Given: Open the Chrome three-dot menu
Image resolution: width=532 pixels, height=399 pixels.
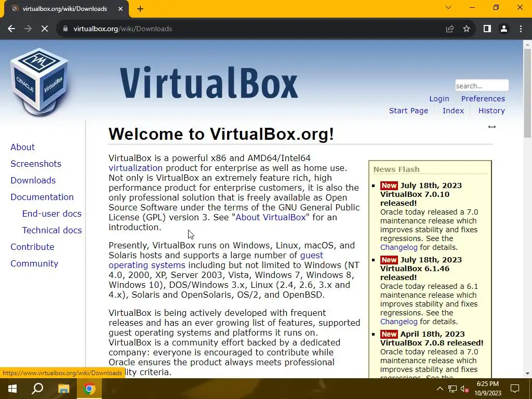Looking at the screenshot, I should point(521,29).
